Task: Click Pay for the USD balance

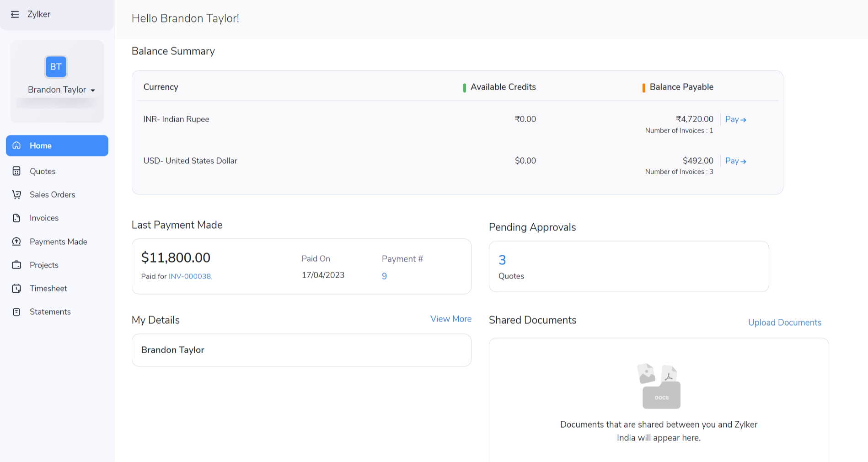Action: [x=735, y=161]
